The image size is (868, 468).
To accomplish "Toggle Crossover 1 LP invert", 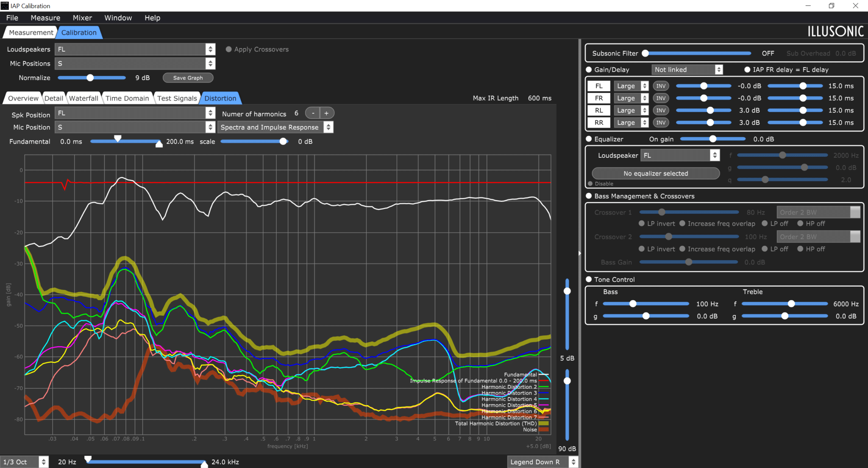I will (x=642, y=223).
